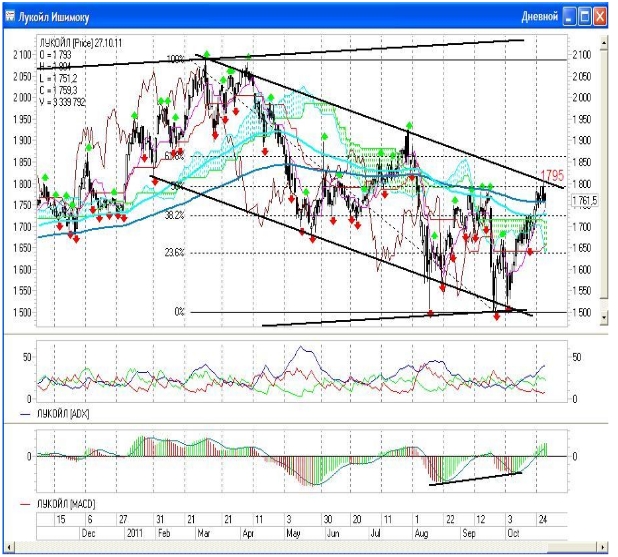Image resolution: width=618 pixels, height=557 pixels.
Task: Click the 24 date tick on time axis
Action: click(x=543, y=519)
